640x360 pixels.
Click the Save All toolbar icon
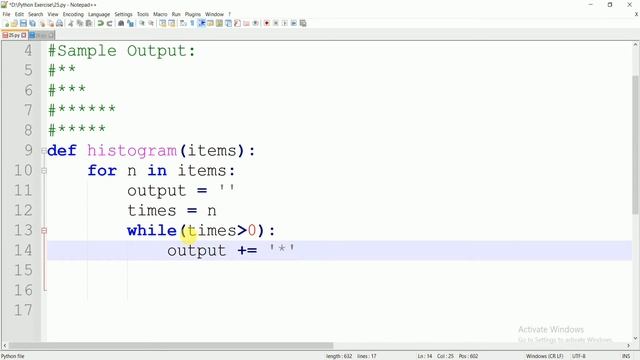32,23
